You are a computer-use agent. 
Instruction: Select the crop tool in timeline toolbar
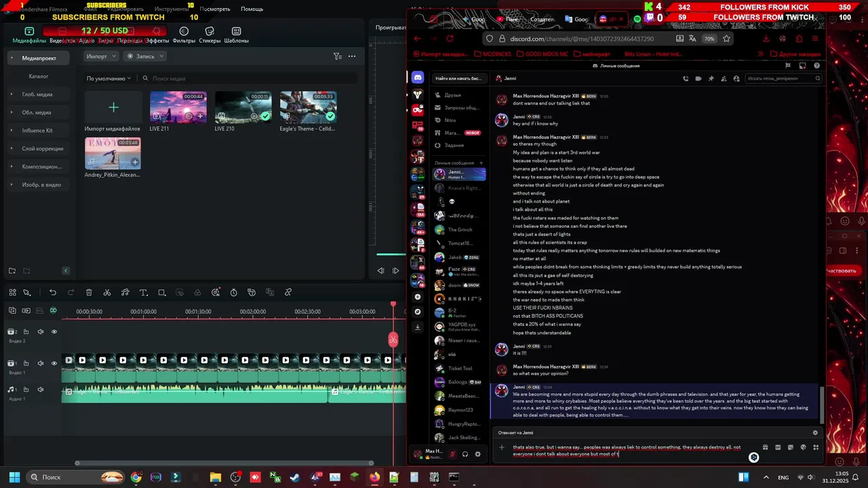coord(161,292)
